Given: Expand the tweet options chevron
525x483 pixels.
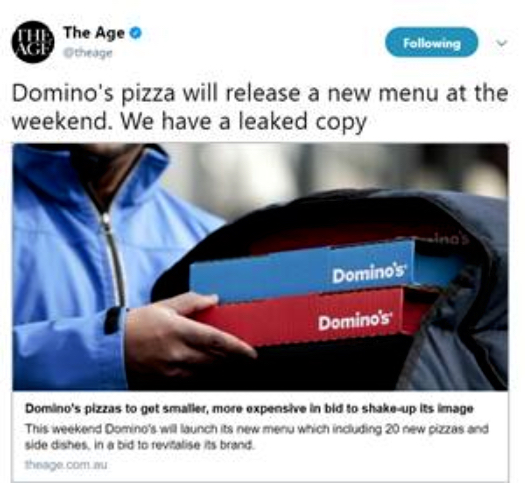Looking at the screenshot, I should (501, 43).
